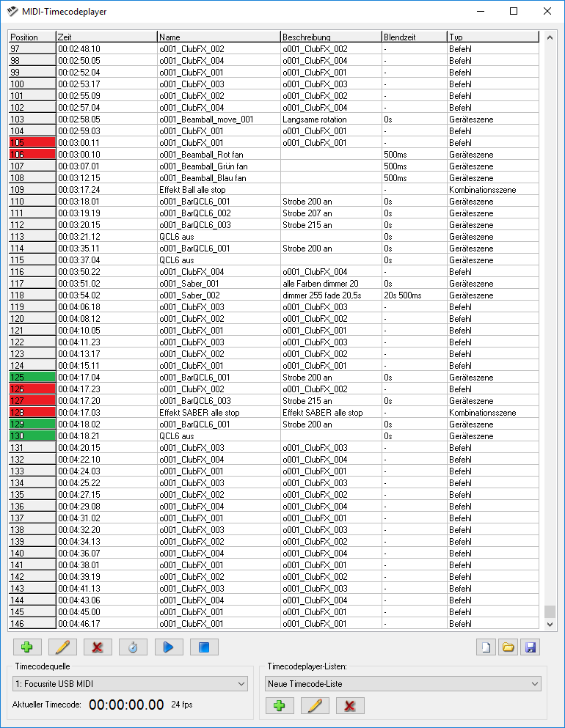565x728 pixels.
Task: Click the stopwatch timecode button
Action: (133, 647)
